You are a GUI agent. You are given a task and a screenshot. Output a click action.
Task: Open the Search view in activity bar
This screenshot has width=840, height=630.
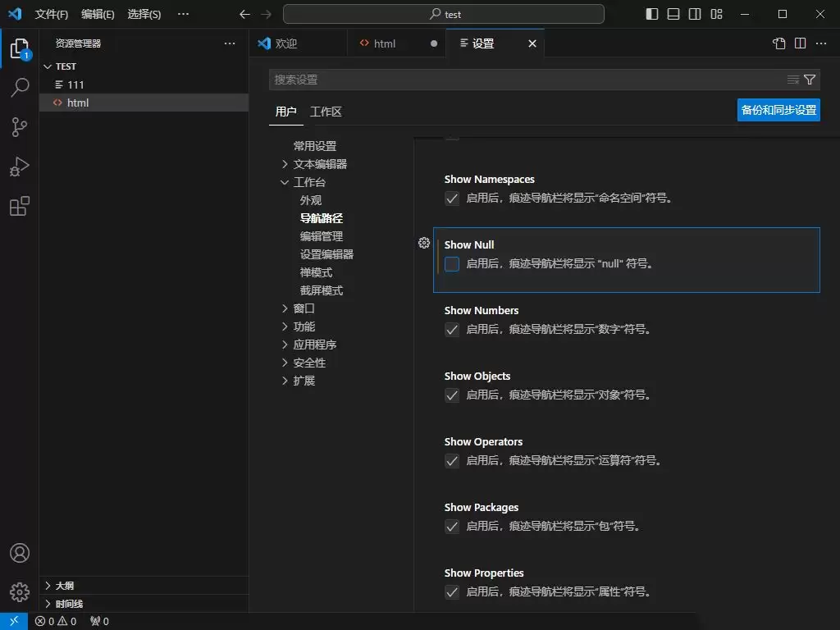(20, 88)
